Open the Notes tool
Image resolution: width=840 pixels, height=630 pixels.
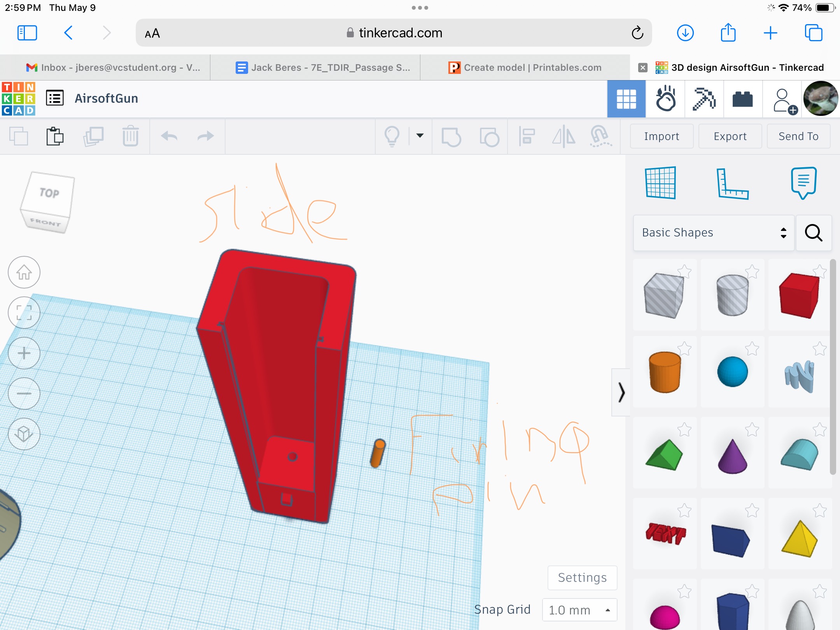coord(803,183)
